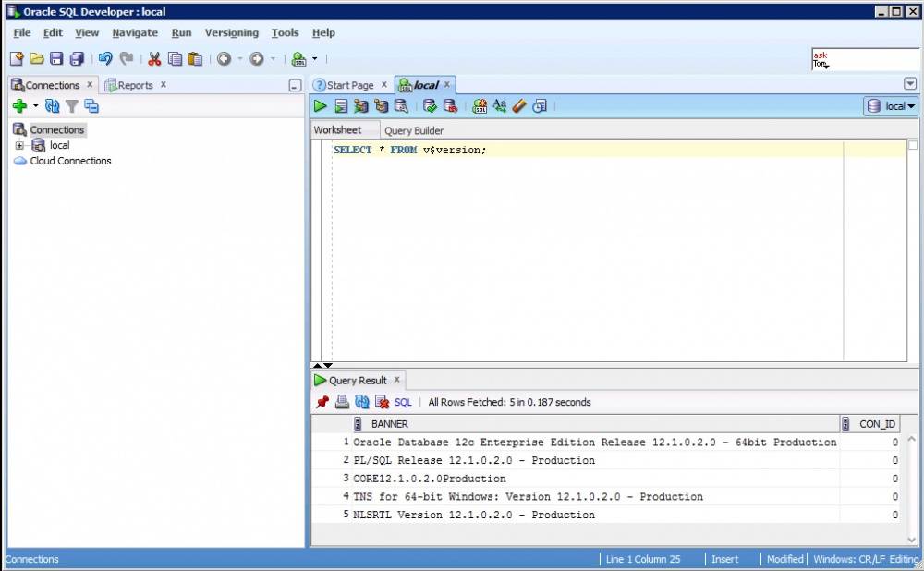Navigate Back with the left arrow icon

coord(224,58)
